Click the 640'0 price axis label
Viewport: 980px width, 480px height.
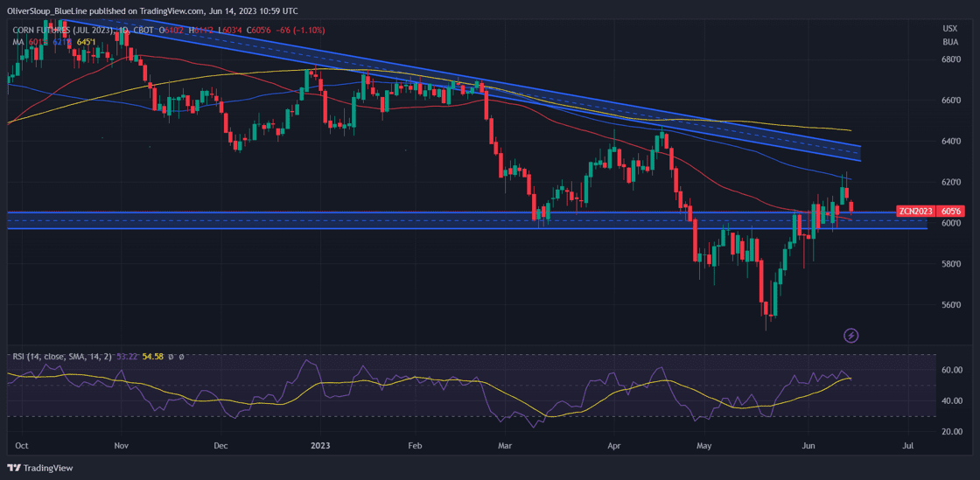[950, 141]
